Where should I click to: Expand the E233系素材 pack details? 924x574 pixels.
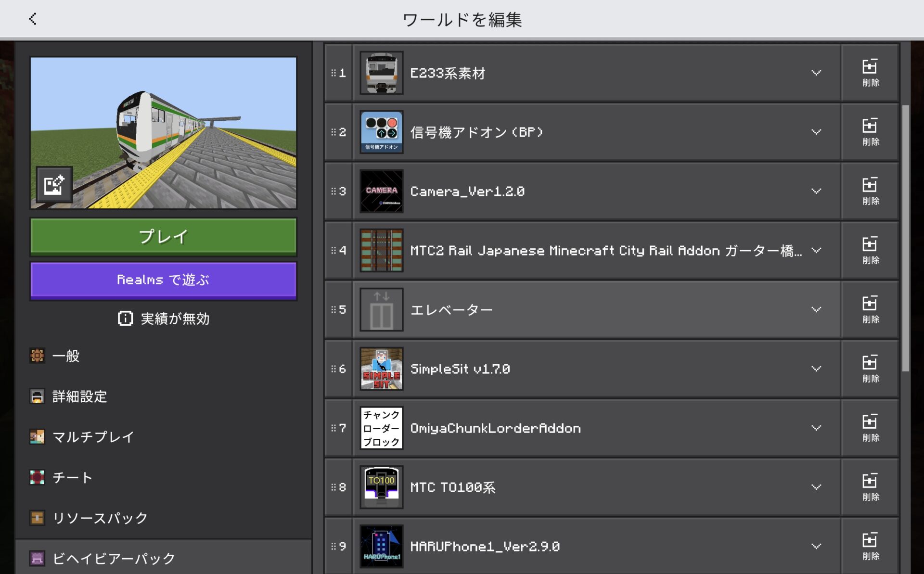[816, 73]
